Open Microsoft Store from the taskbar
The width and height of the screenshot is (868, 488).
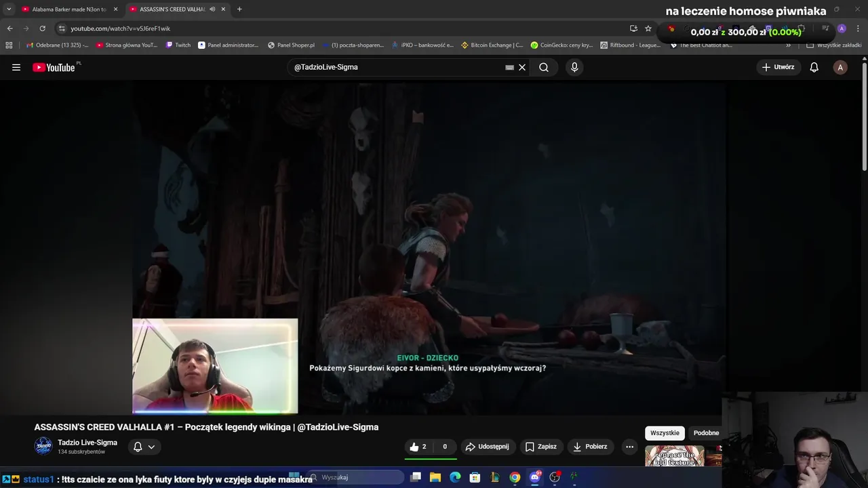click(x=475, y=477)
